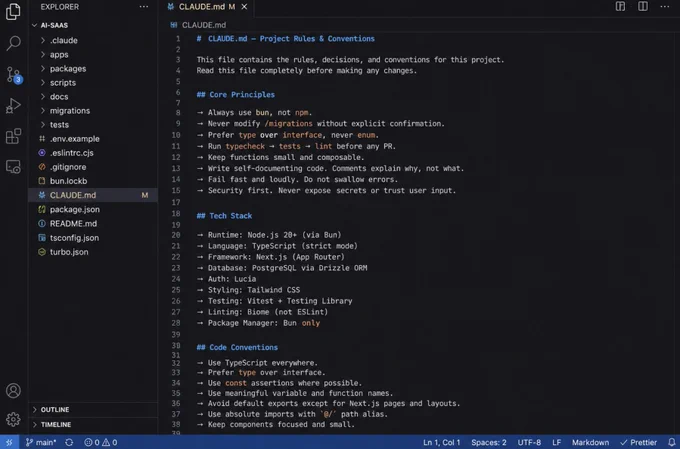Image resolution: width=680 pixels, height=449 pixels.
Task: Go to line via Ln 1, Col 1
Action: click(441, 442)
